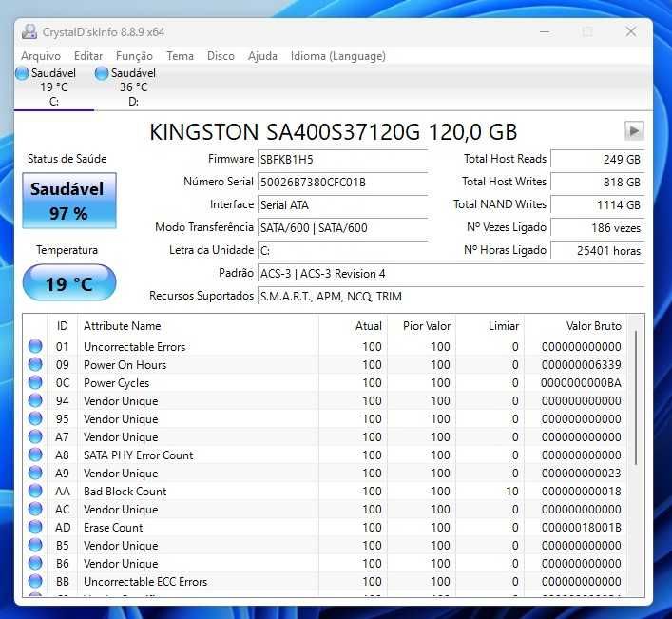This screenshot has height=619, width=672.
Task: Click status orb for ID B5 row
Action: coord(35,545)
